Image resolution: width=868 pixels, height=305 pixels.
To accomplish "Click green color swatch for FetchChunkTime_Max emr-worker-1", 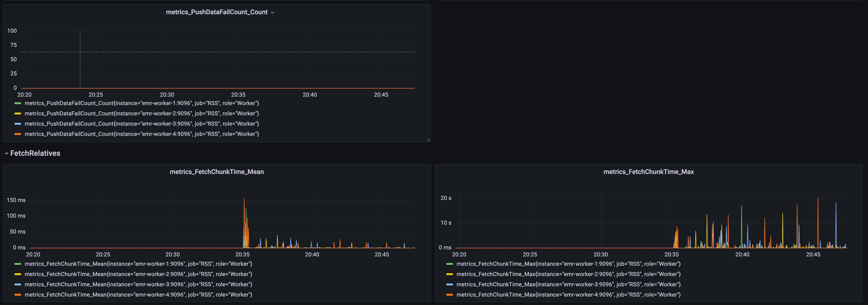I will click(449, 264).
